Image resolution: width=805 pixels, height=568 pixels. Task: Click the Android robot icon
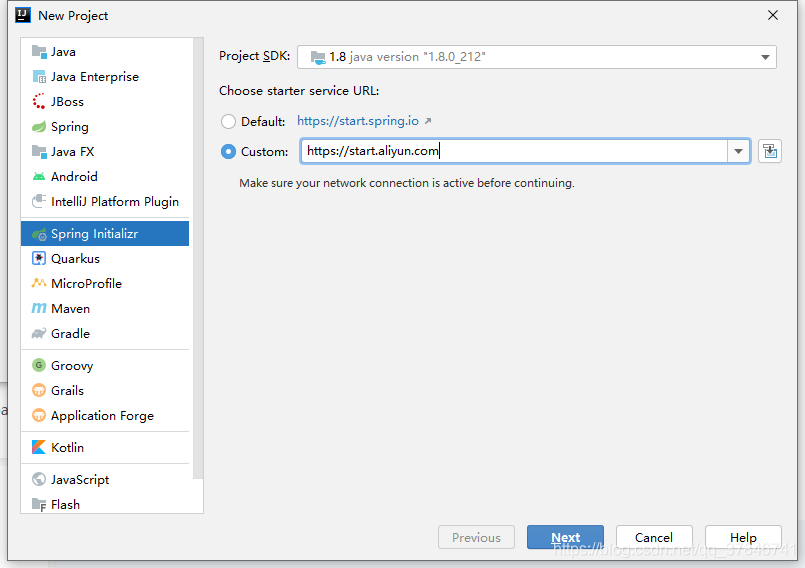[x=39, y=177]
